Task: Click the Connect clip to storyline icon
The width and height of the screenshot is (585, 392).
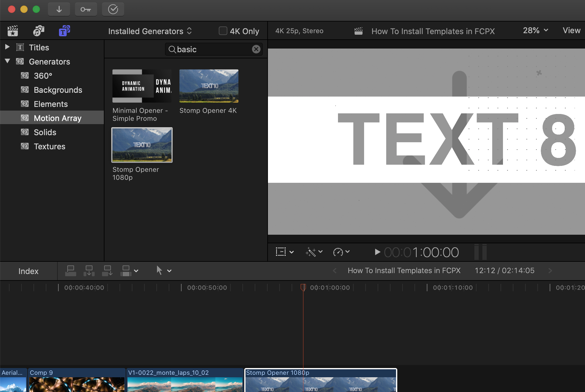Action: (x=70, y=271)
